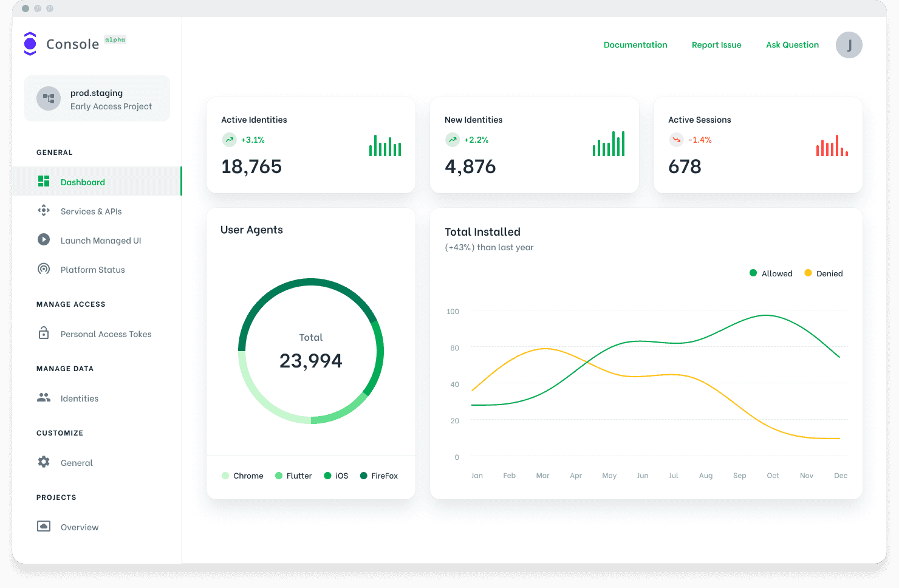Click the 18,765 Active Identities value
This screenshot has height=588, width=899.
(251, 166)
